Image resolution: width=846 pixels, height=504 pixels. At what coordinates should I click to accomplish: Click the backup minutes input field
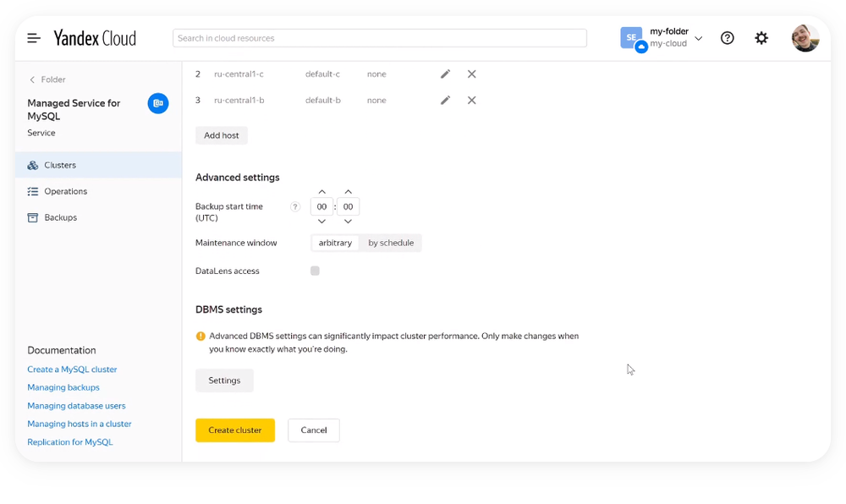point(348,206)
